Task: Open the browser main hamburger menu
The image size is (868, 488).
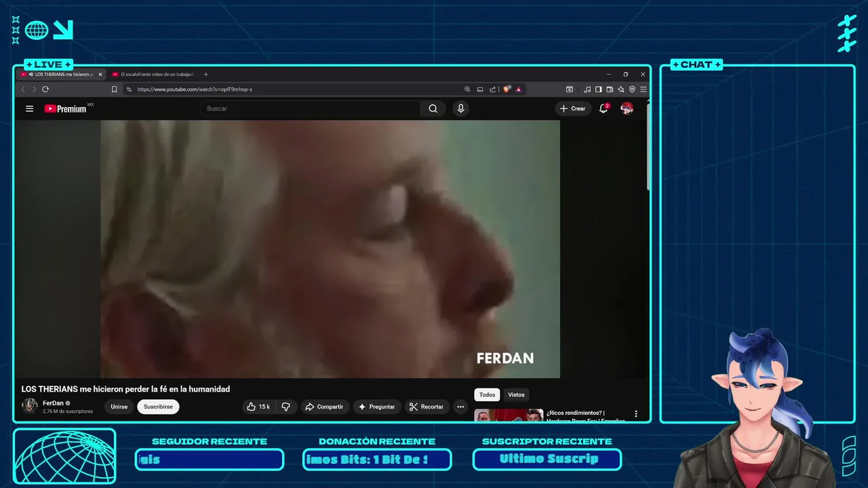Action: pyautogui.click(x=644, y=89)
